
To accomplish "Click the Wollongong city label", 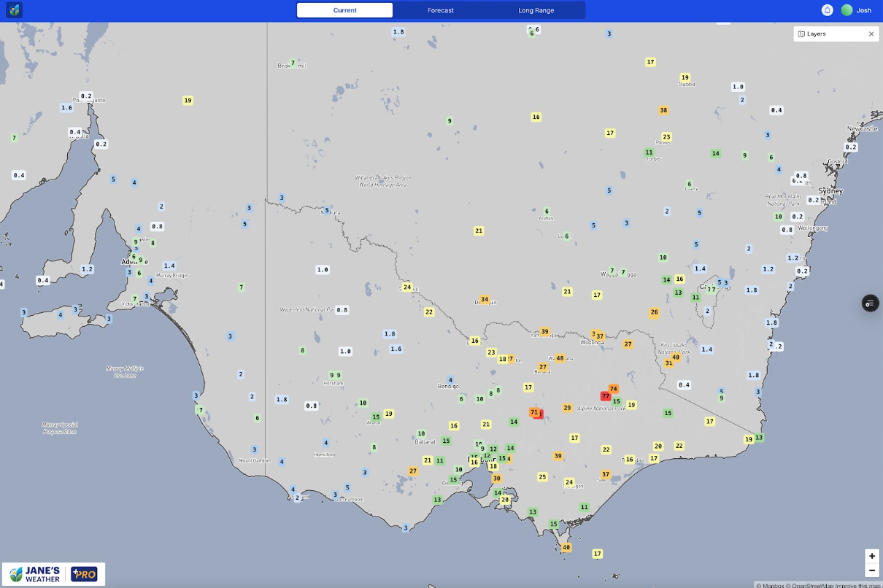I will pyautogui.click(x=813, y=228).
